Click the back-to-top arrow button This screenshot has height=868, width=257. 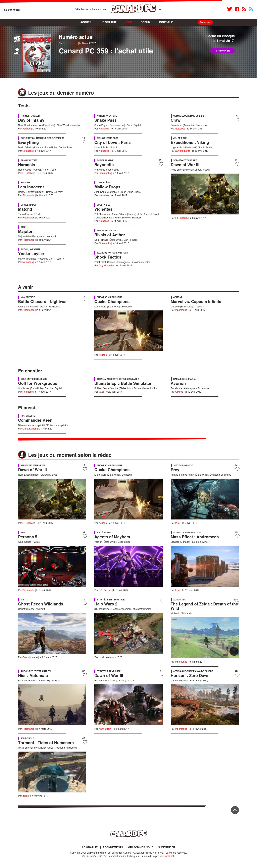point(235,810)
